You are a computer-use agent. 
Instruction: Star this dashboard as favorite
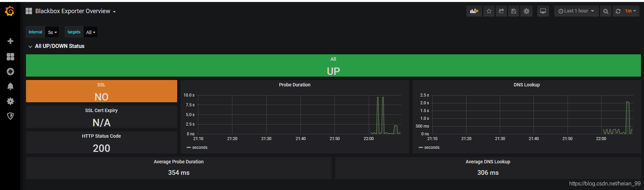(489, 11)
